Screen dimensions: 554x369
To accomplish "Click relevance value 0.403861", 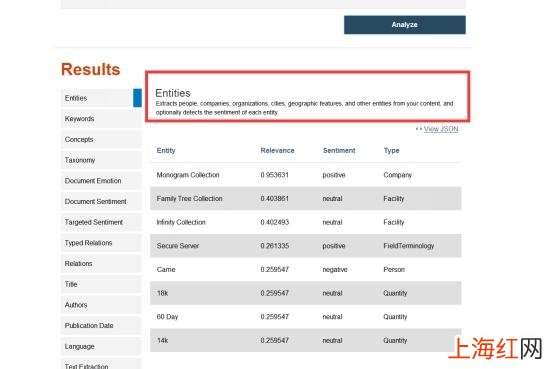I will click(x=275, y=199).
